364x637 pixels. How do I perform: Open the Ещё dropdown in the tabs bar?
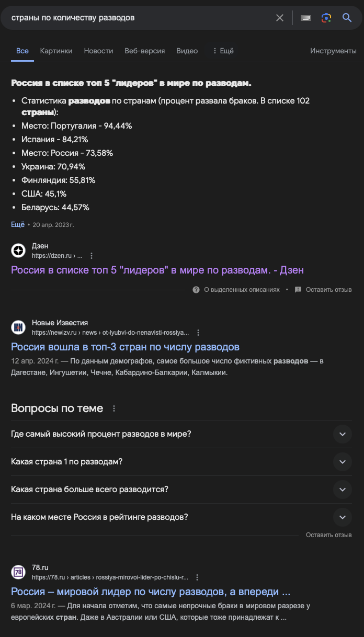(223, 51)
